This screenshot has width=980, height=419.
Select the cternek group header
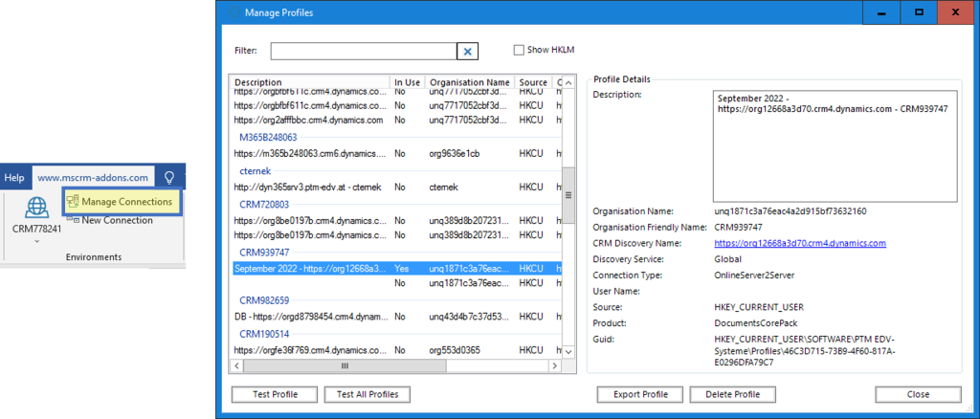coord(255,170)
